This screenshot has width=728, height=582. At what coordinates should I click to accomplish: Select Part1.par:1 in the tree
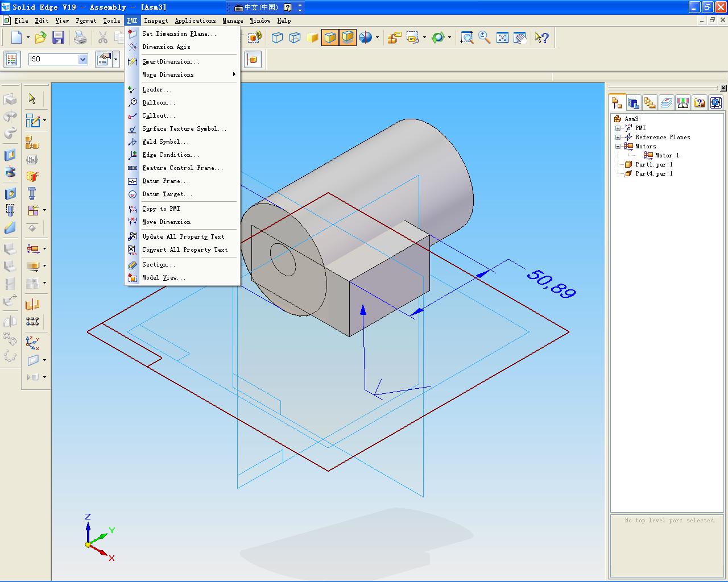(x=649, y=164)
